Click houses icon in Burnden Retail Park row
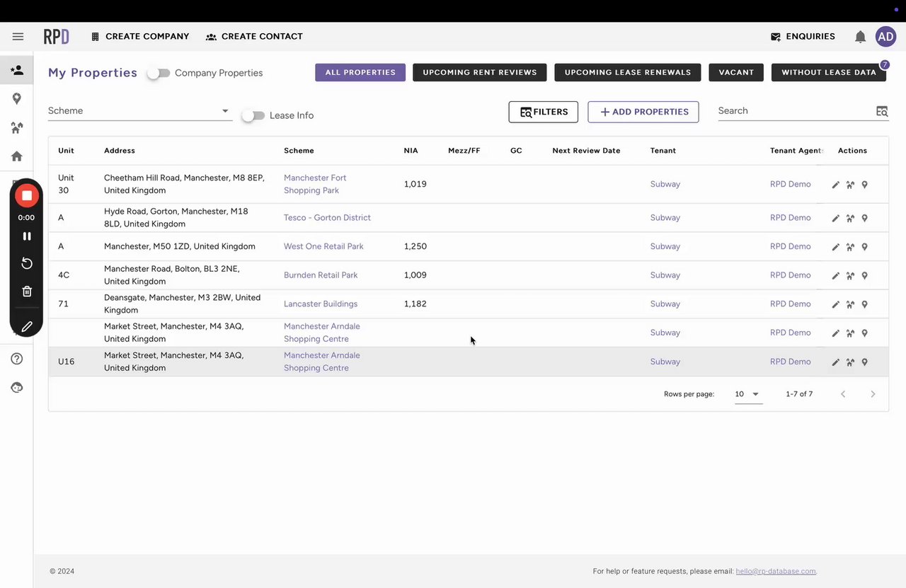This screenshot has height=588, width=906. (850, 276)
